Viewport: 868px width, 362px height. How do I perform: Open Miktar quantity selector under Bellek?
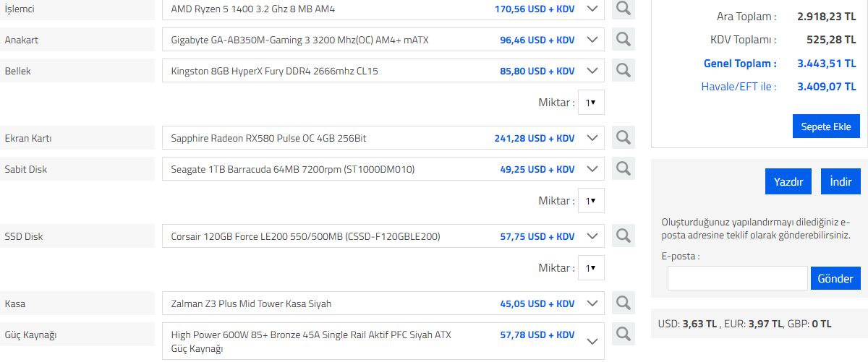591,103
